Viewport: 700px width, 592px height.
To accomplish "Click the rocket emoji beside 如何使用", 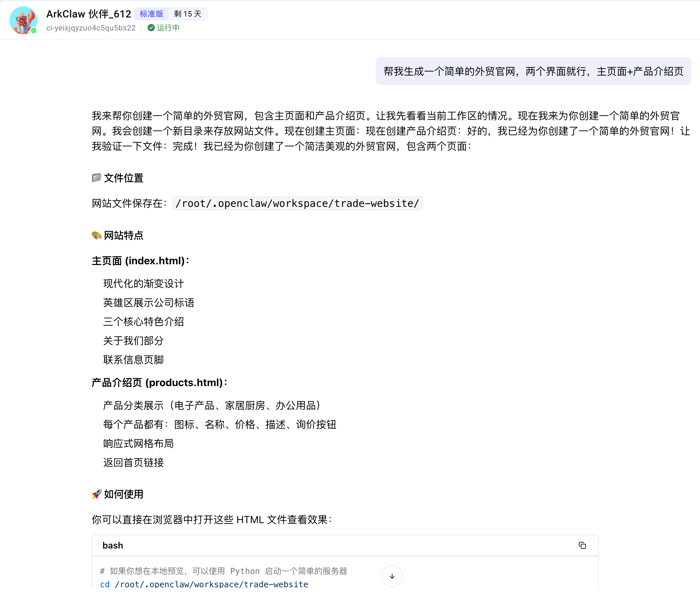I will [x=96, y=494].
